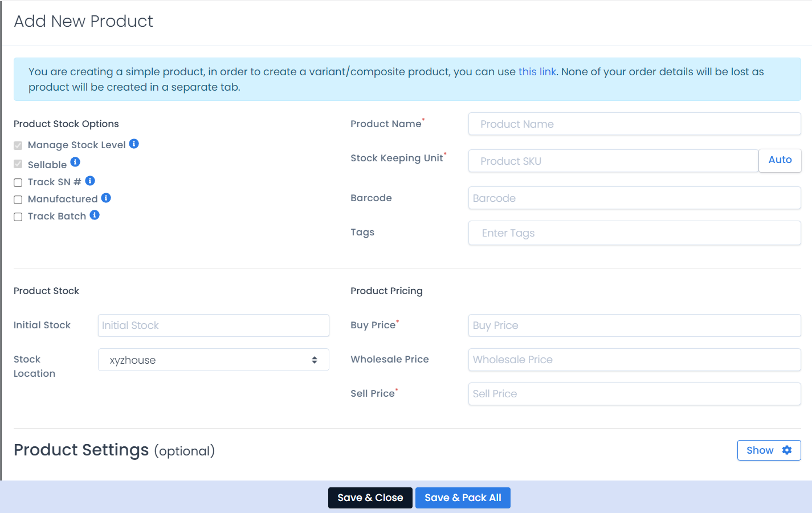
Task: Toggle Sellable checkbox
Action: 18,164
